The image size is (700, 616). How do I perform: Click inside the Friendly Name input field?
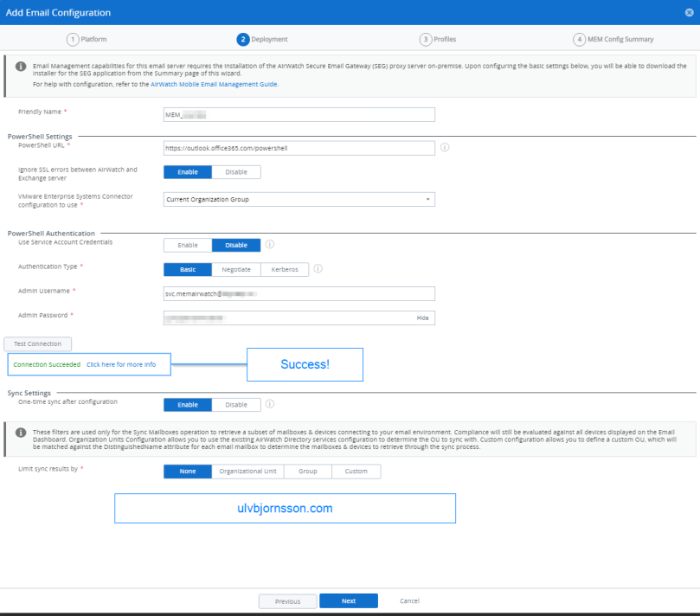[298, 113]
